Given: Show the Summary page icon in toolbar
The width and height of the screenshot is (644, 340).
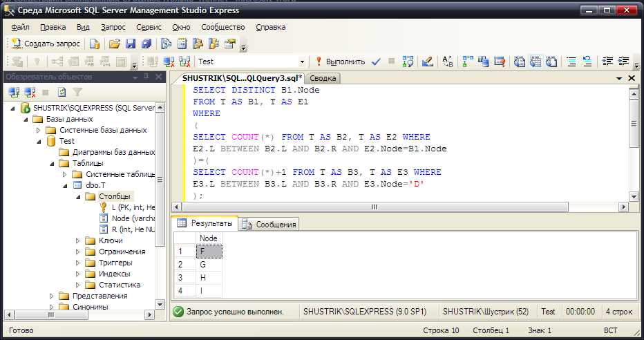Looking at the screenshot, I should pos(182,44).
